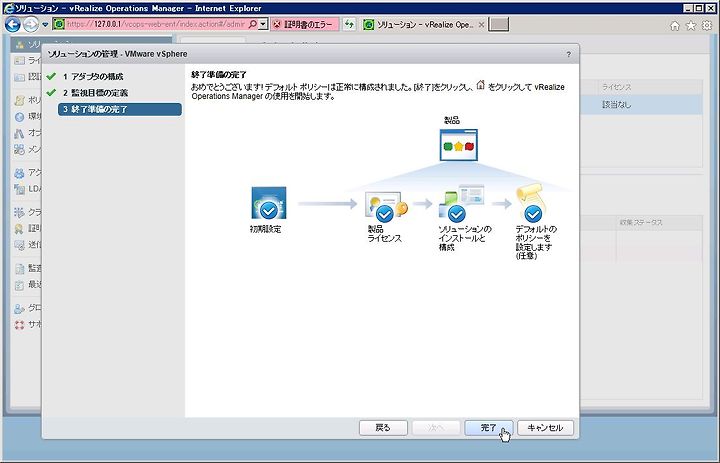The image size is (720, 463).
Task: Select step 2 監視目標の定義
Action: (96, 93)
